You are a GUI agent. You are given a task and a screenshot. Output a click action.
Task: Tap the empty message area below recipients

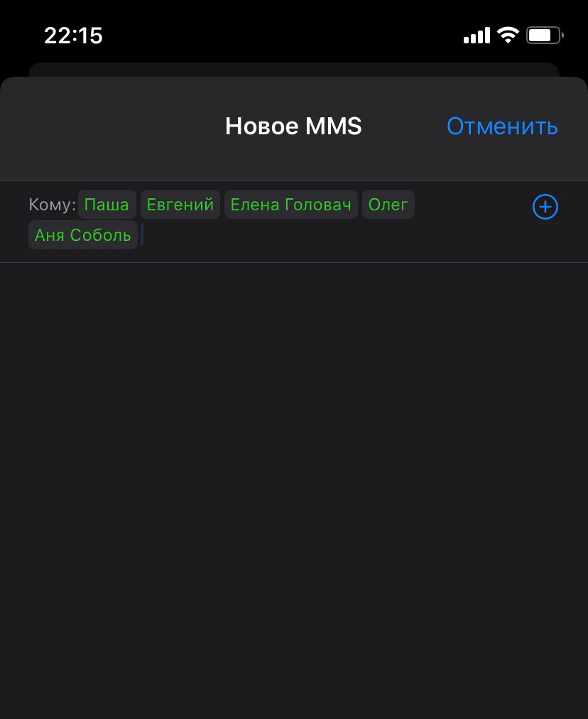tap(294, 491)
